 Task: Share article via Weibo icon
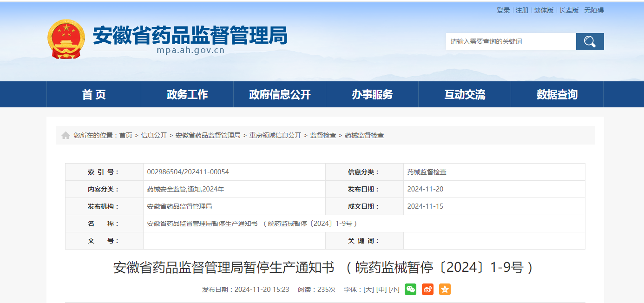[x=427, y=290]
